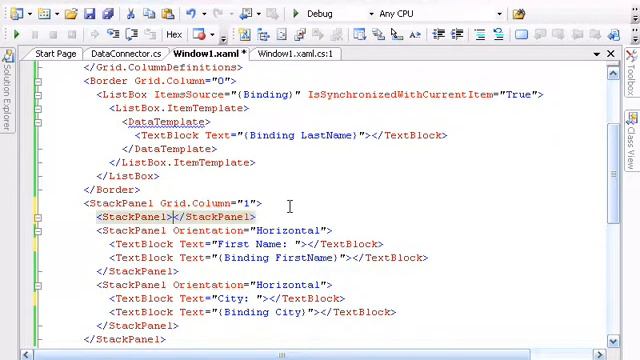This screenshot has width=640, height=360.
Task: Collapse the ListBox ItemsSource element
Action: click(38, 96)
